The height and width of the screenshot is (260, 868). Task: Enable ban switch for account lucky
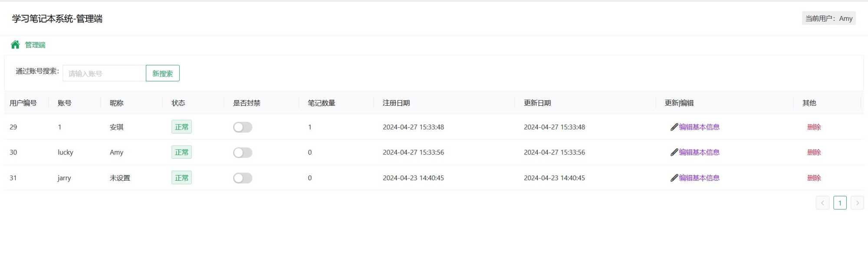click(243, 153)
